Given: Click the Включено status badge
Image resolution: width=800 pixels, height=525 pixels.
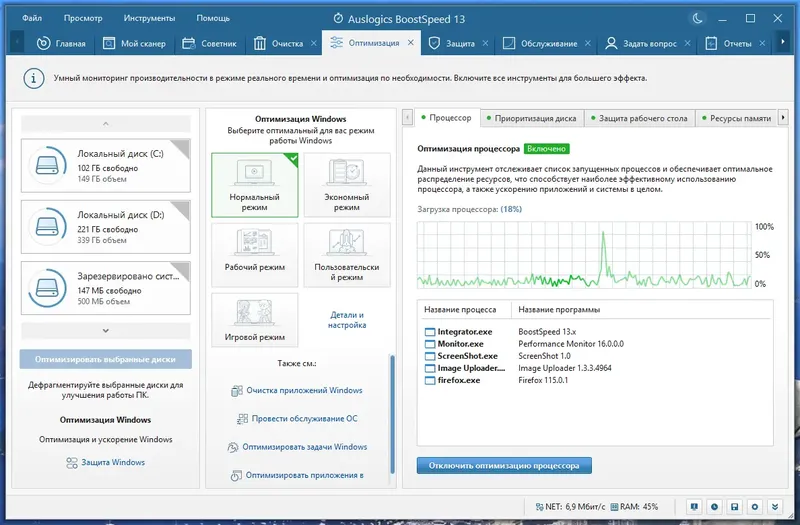Looking at the screenshot, I should 546,148.
